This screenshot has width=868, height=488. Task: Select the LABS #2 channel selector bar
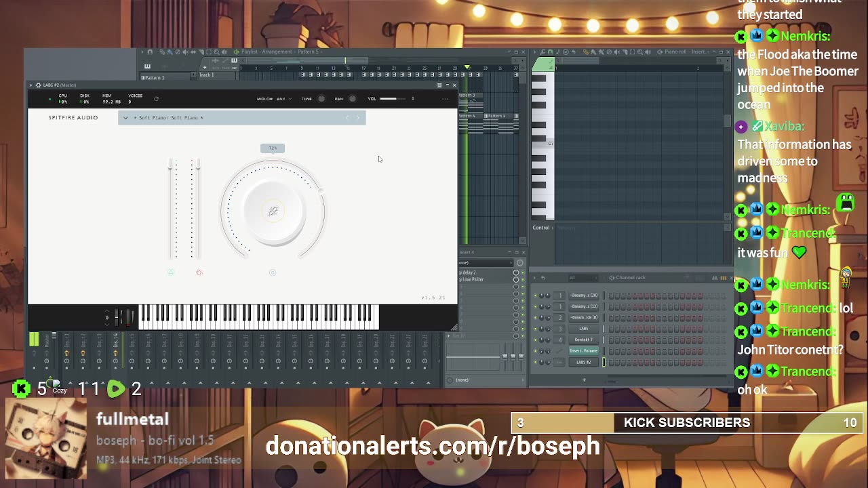[604, 362]
